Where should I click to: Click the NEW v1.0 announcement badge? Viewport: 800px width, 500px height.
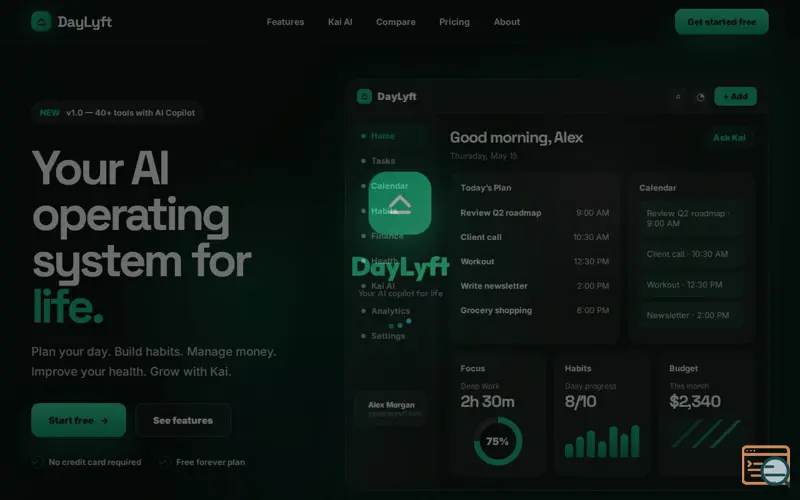coord(117,113)
